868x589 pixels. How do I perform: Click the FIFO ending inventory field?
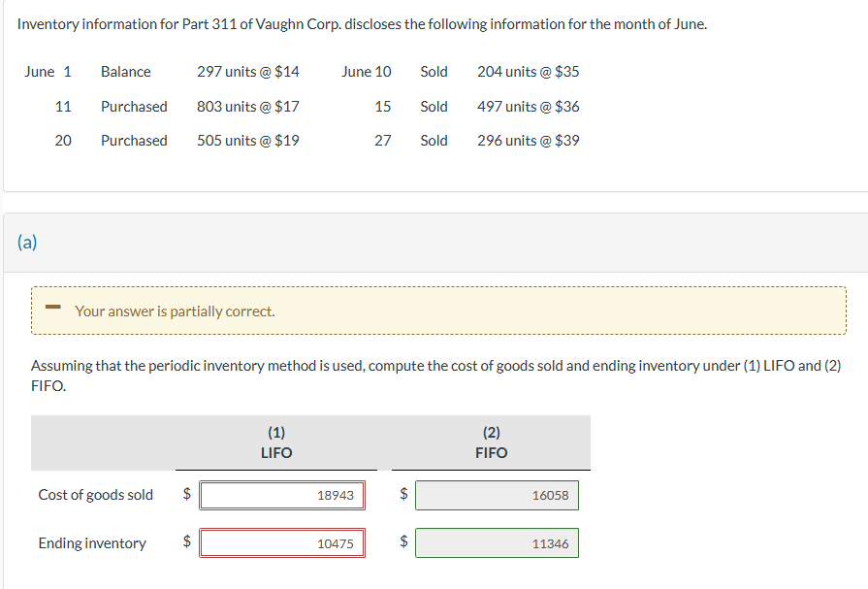(497, 542)
